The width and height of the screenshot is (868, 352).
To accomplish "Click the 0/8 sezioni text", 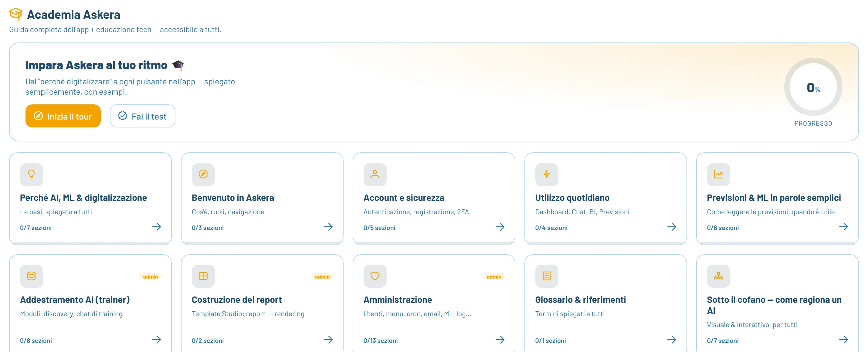I will point(36,341).
